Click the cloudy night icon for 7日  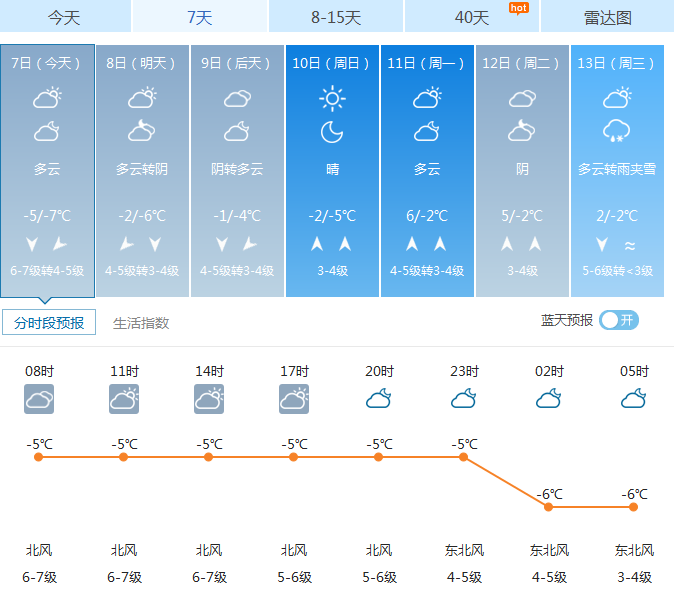click(x=47, y=131)
